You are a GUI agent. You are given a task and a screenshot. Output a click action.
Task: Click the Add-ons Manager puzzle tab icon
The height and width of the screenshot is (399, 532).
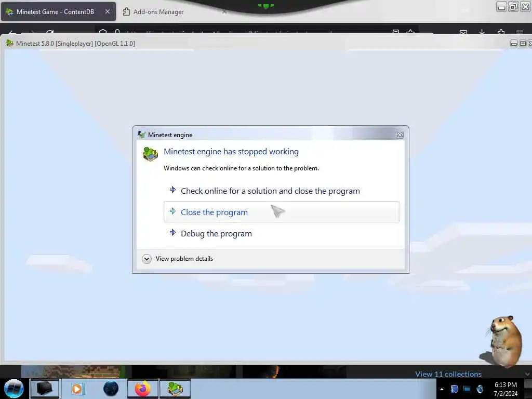(x=126, y=11)
